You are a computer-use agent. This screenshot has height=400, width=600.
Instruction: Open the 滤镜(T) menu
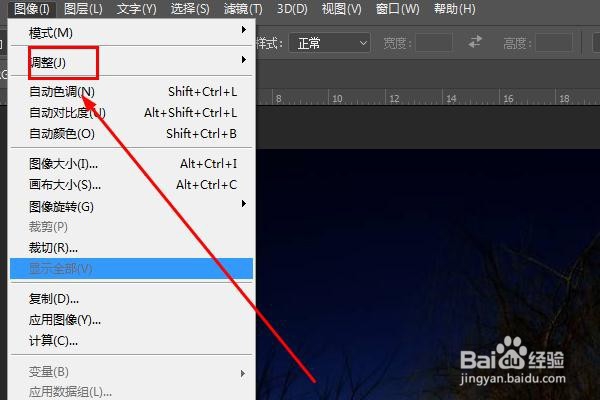(243, 9)
